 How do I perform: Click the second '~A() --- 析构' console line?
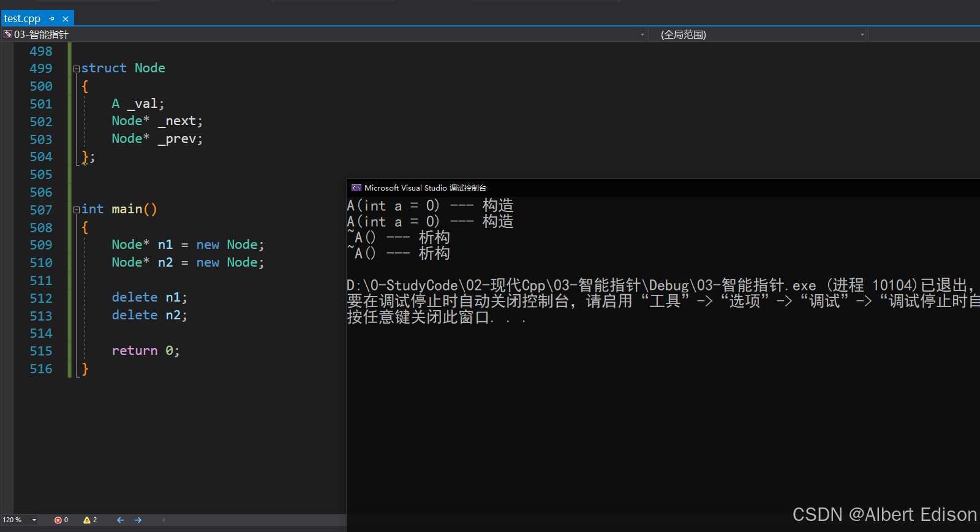pyautogui.click(x=398, y=253)
